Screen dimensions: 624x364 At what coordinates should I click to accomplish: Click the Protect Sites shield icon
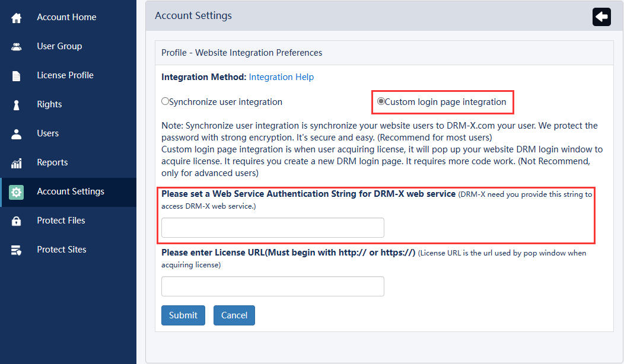[x=17, y=250]
